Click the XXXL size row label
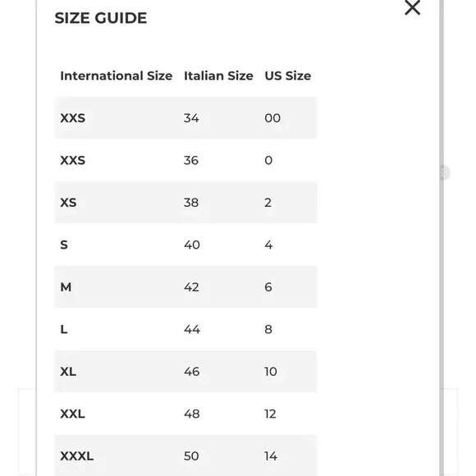Image resolution: width=476 pixels, height=476 pixels. coord(77,456)
